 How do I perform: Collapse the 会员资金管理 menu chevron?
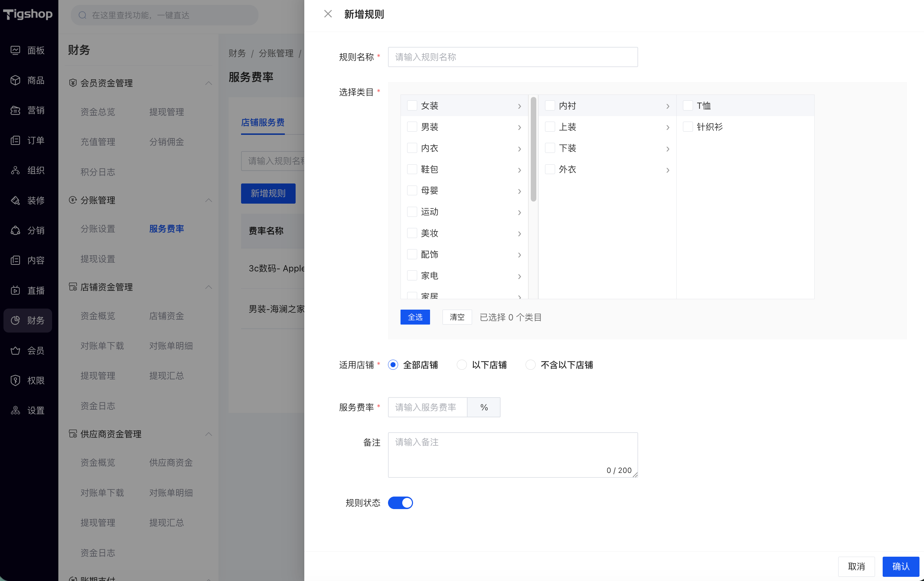(x=208, y=83)
